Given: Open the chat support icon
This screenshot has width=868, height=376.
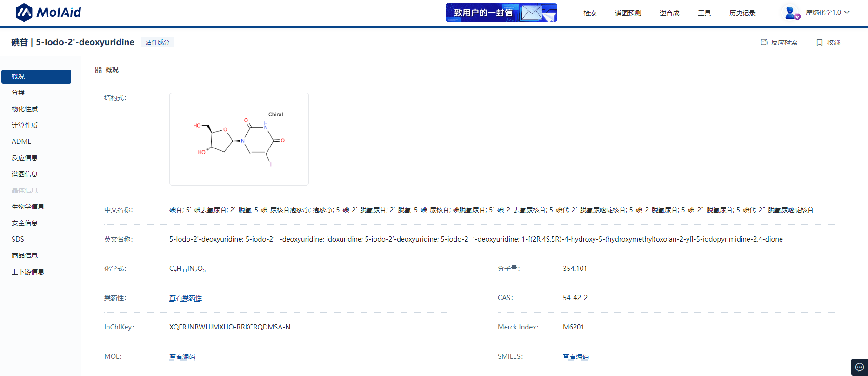Looking at the screenshot, I should pyautogui.click(x=859, y=367).
